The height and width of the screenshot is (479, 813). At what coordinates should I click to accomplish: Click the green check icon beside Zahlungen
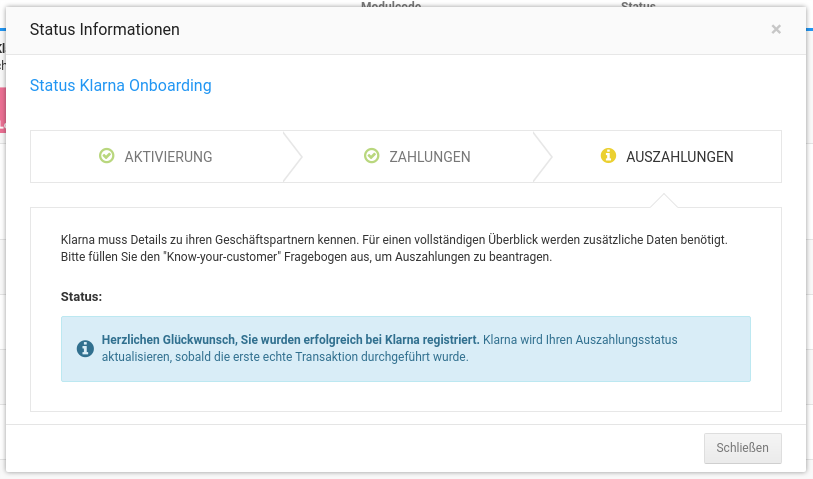372,156
